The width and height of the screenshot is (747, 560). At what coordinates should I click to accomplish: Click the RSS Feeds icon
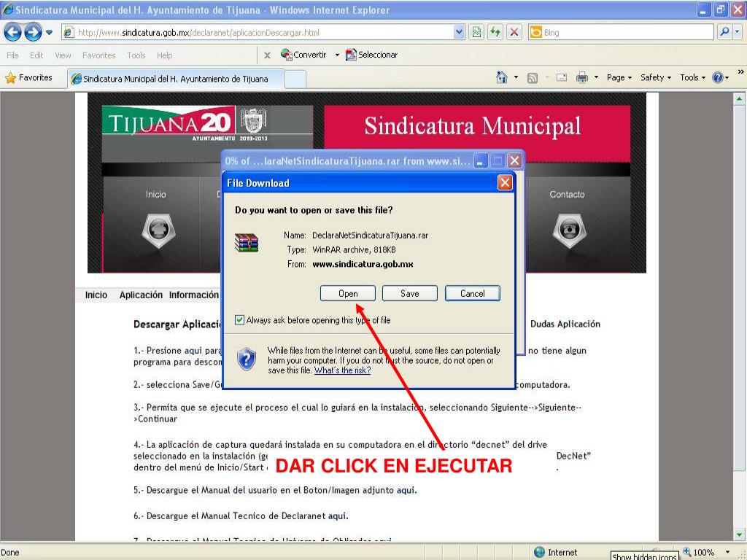pyautogui.click(x=533, y=77)
